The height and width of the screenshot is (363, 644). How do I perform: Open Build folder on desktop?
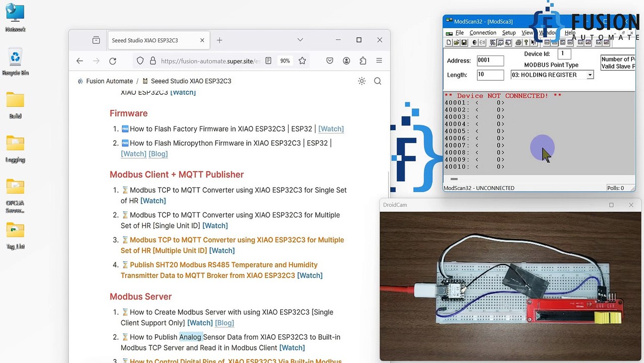[x=15, y=105]
